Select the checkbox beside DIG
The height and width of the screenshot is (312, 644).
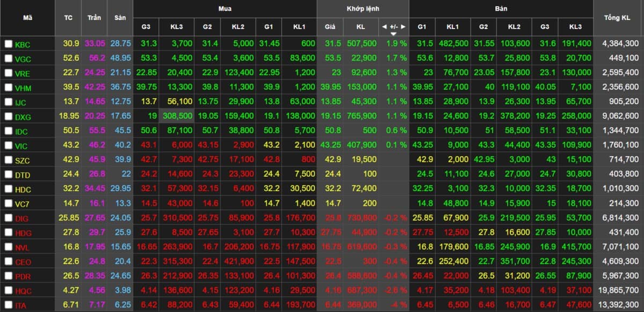[8, 219]
